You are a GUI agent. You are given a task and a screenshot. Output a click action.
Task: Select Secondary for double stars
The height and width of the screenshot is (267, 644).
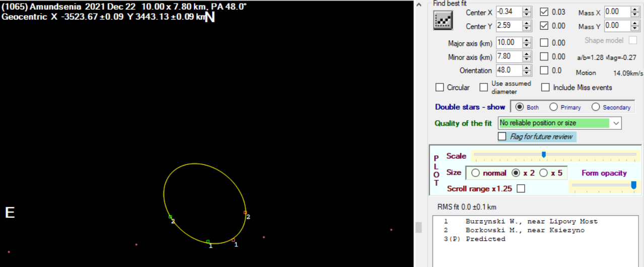(x=596, y=107)
